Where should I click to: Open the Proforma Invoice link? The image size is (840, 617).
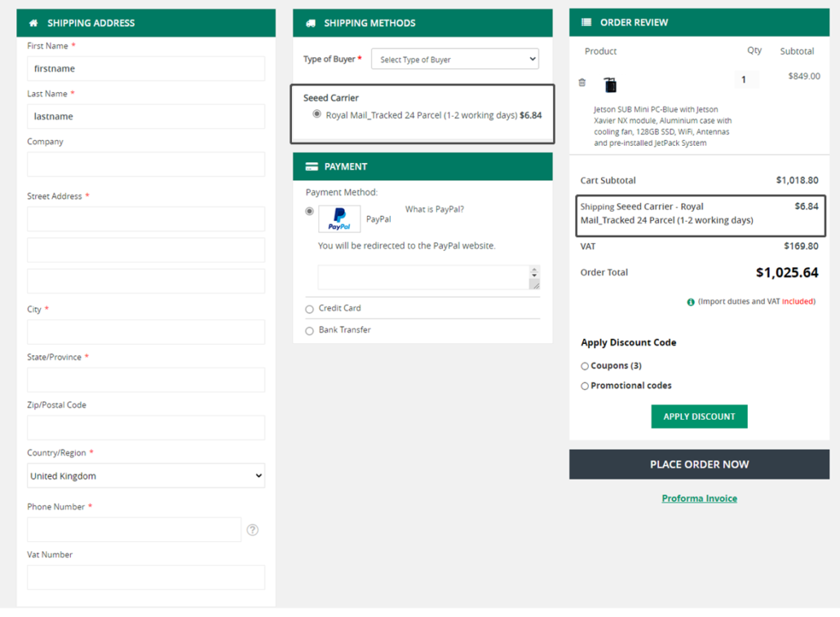(x=699, y=499)
